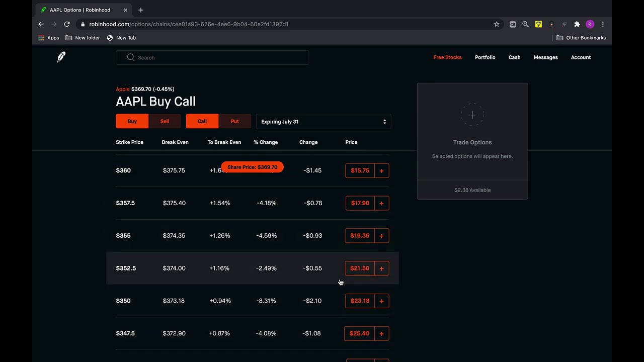Open Free Stocks
Viewport: 644px width, 362px height.
[447, 57]
